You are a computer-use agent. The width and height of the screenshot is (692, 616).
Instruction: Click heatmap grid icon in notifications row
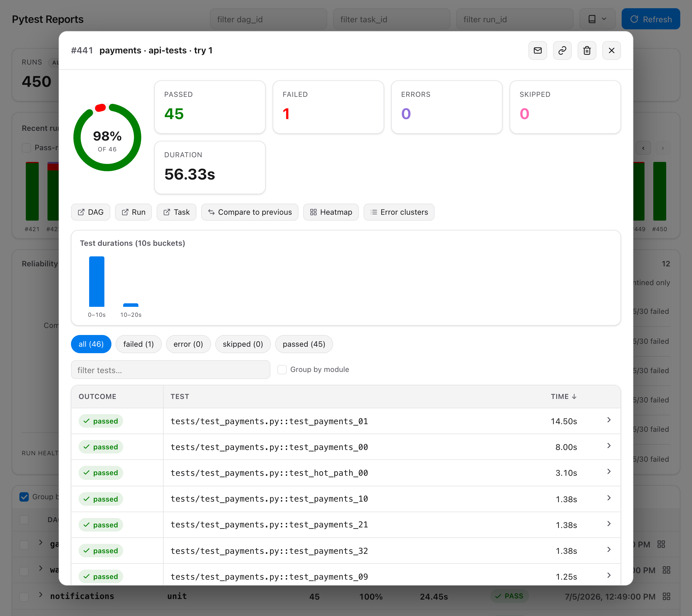click(666, 597)
